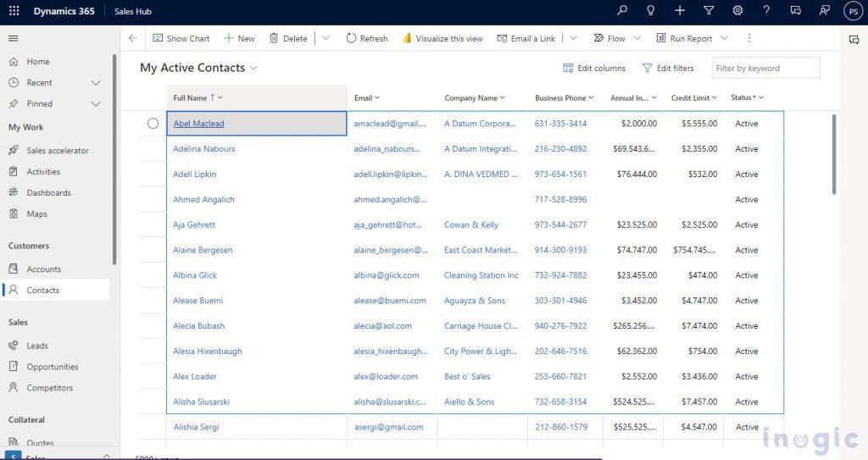The width and height of the screenshot is (868, 460).
Task: Open the PS user profile avatar
Action: (853, 11)
